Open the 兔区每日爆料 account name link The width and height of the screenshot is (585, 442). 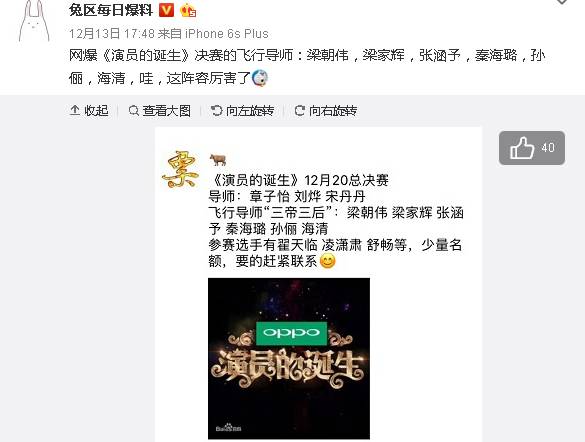point(111,10)
